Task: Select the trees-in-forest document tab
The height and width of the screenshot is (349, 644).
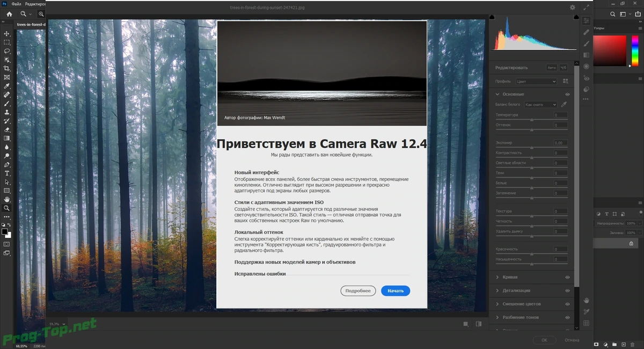Action: click(31, 24)
